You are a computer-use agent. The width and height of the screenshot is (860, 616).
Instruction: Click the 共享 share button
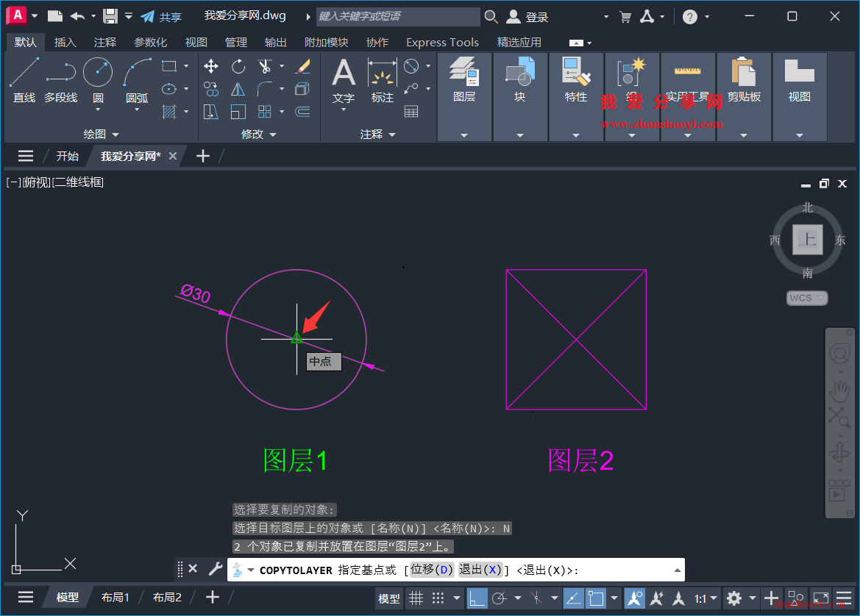coord(160,17)
